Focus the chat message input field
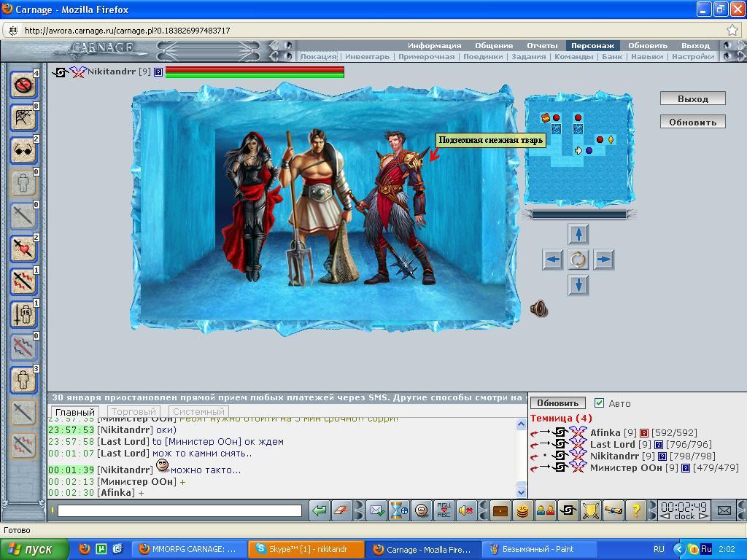The height and width of the screenshot is (560, 747). pos(179,511)
